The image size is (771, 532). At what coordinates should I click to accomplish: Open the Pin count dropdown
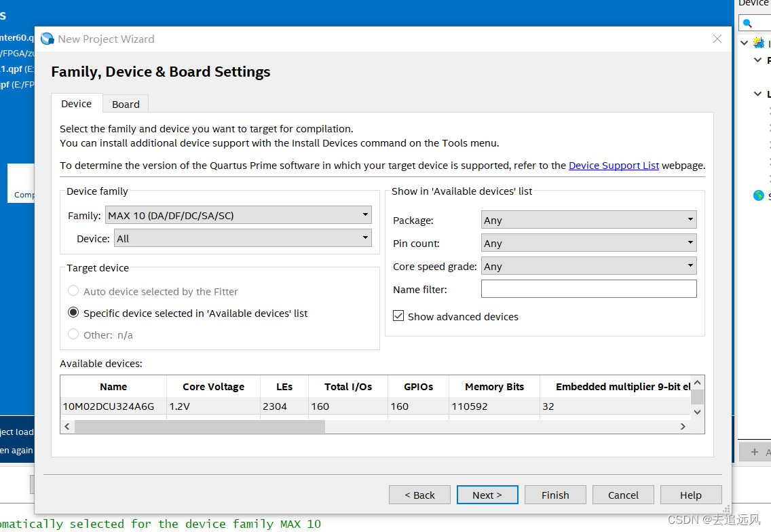point(588,243)
